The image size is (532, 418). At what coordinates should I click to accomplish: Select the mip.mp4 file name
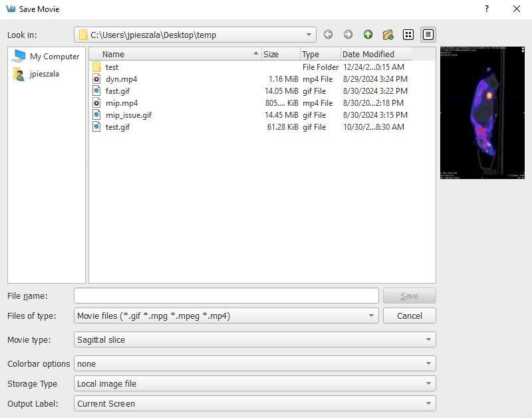[x=122, y=103]
